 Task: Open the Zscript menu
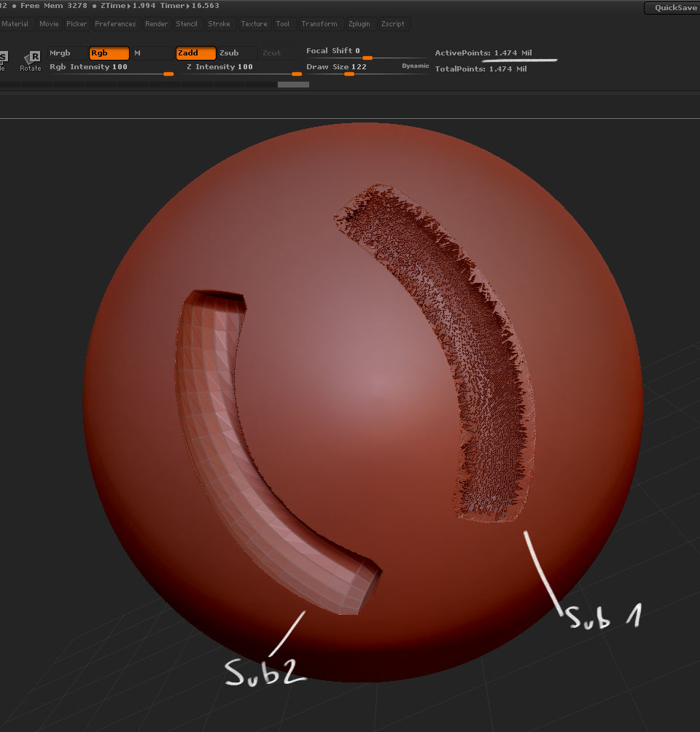coord(393,24)
